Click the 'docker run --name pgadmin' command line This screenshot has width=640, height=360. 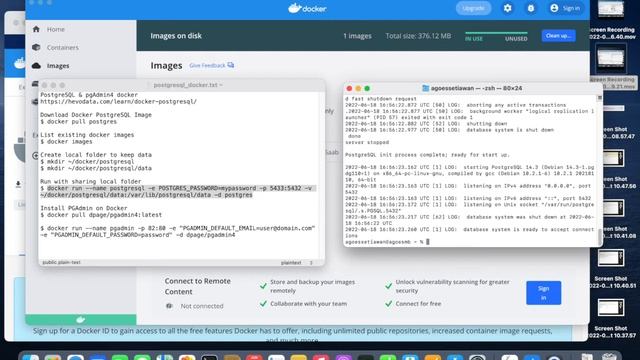pos(178,231)
